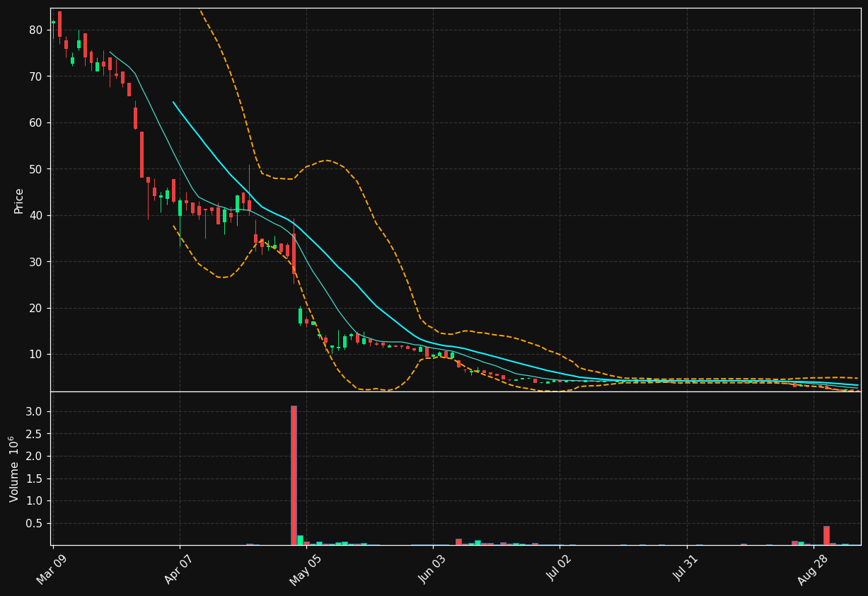Click the 70 price axis label

(x=37, y=76)
